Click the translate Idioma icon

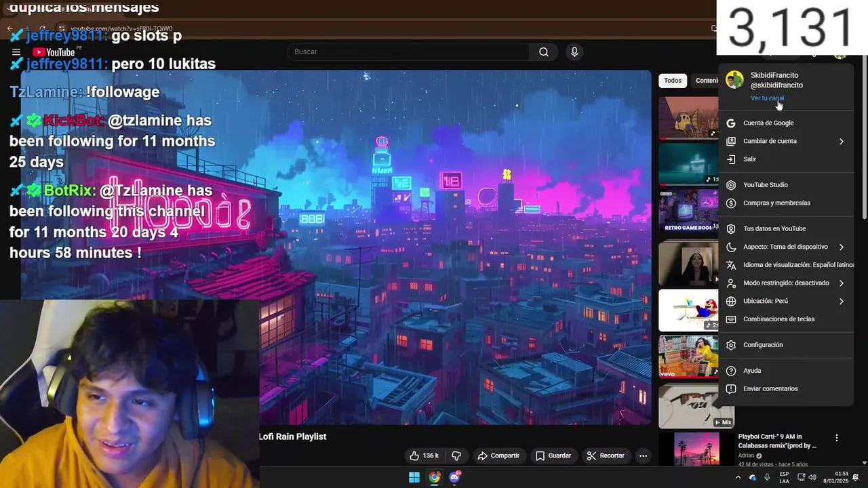point(731,265)
